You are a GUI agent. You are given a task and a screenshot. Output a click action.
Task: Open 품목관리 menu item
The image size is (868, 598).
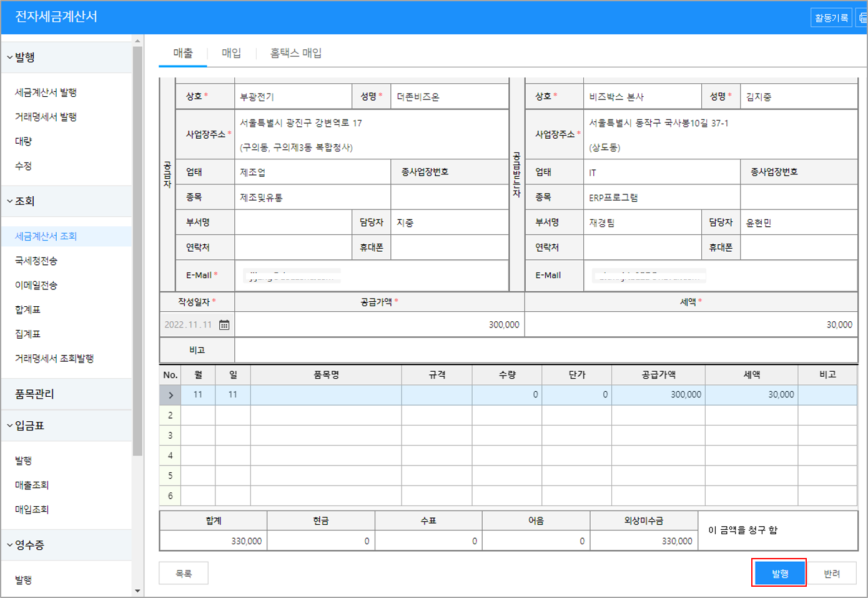pos(35,394)
